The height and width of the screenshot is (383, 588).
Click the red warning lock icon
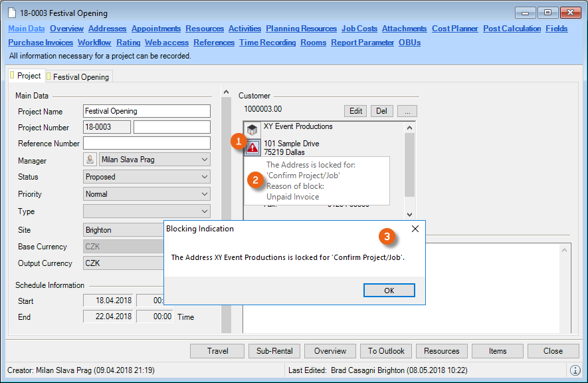coord(253,148)
